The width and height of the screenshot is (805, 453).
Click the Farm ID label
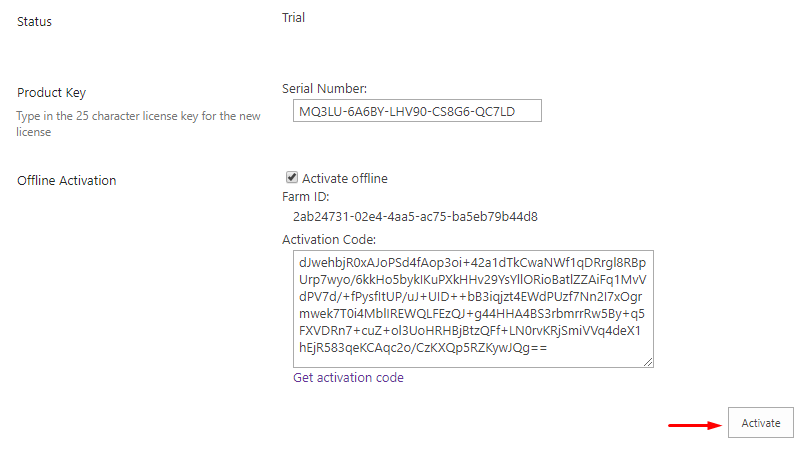pos(305,197)
